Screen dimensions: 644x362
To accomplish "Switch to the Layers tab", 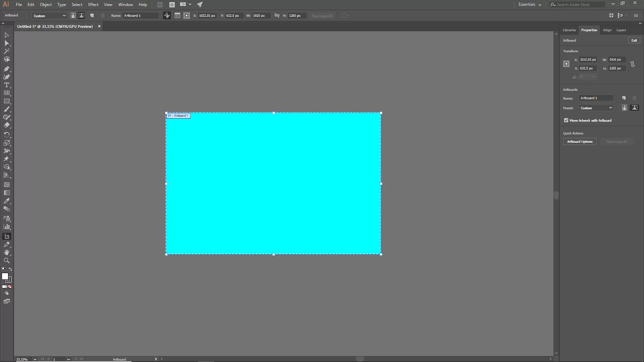I will click(x=621, y=30).
